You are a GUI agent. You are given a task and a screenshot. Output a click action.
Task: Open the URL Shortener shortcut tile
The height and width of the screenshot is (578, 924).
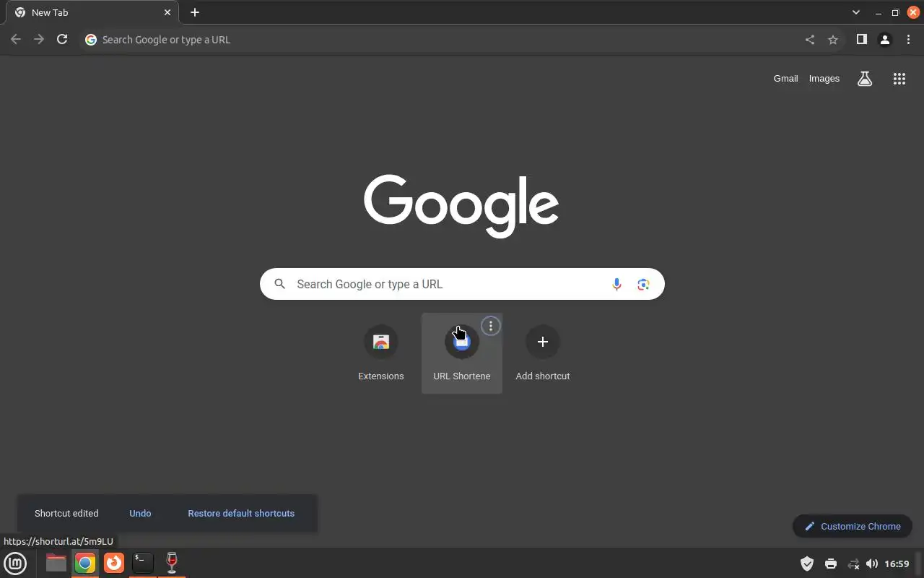462,353
